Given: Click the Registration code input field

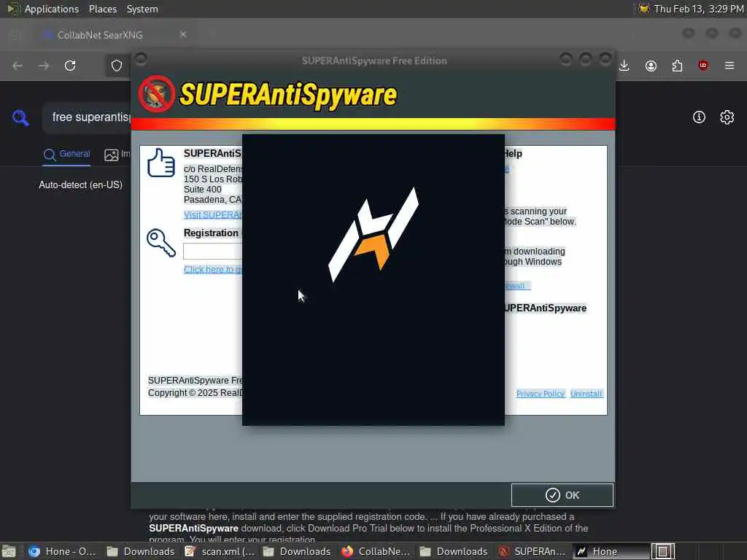Looking at the screenshot, I should click(x=212, y=251).
